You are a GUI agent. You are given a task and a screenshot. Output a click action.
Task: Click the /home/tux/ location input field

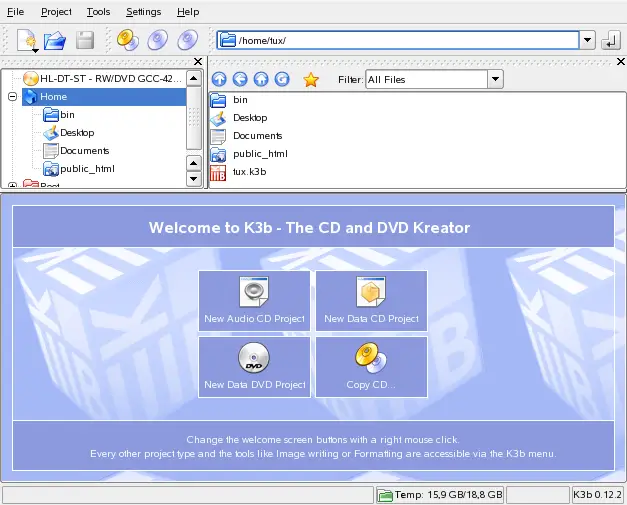click(x=400, y=40)
